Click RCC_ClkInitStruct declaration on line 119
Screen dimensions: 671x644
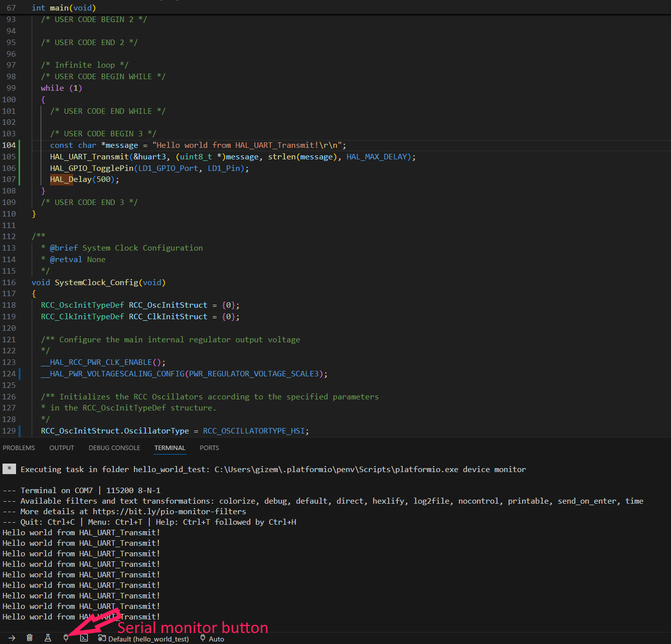(x=168, y=316)
